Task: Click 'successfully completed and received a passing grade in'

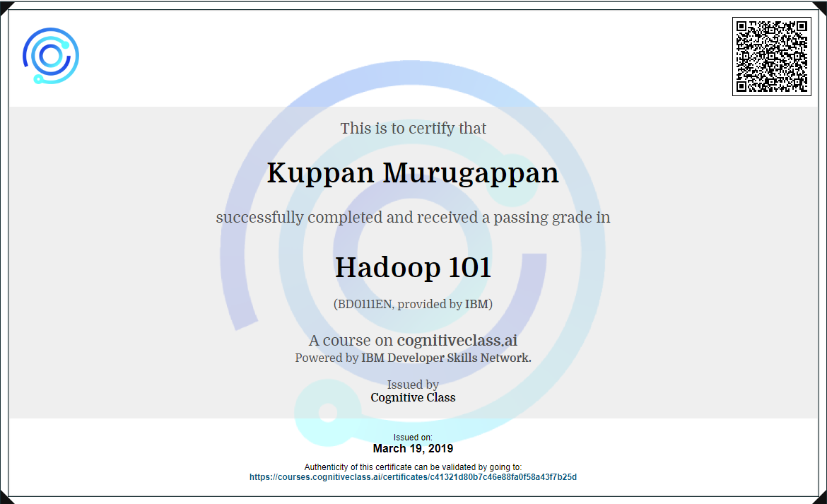Action: 413,217
